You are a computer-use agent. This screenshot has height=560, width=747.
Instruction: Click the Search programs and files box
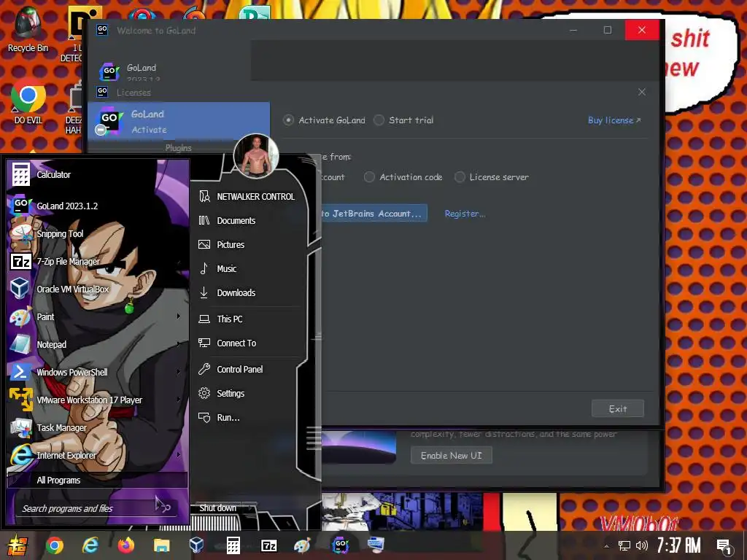point(96,508)
